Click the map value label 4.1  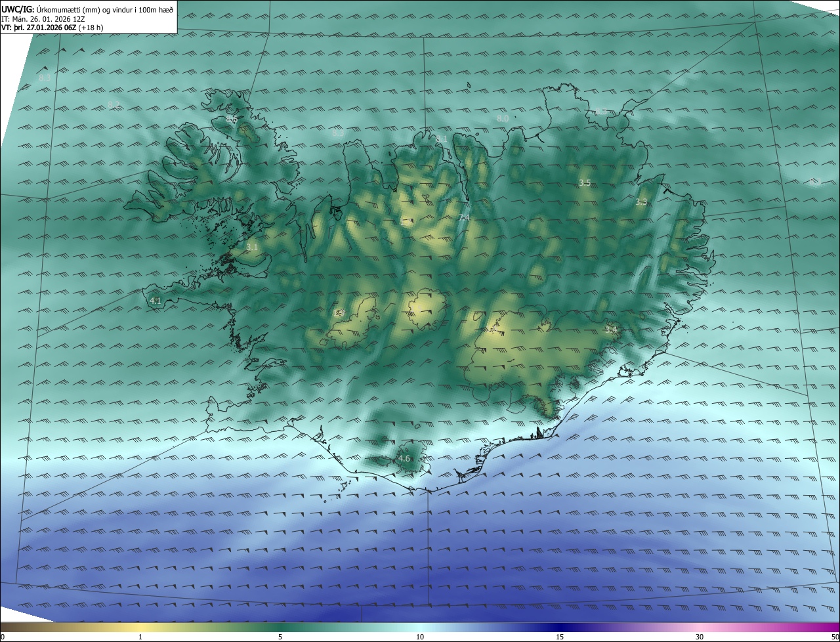pos(156,301)
